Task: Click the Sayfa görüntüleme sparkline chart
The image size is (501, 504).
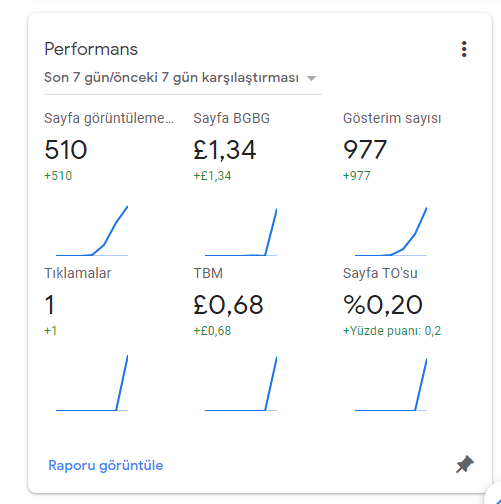Action: point(92,231)
